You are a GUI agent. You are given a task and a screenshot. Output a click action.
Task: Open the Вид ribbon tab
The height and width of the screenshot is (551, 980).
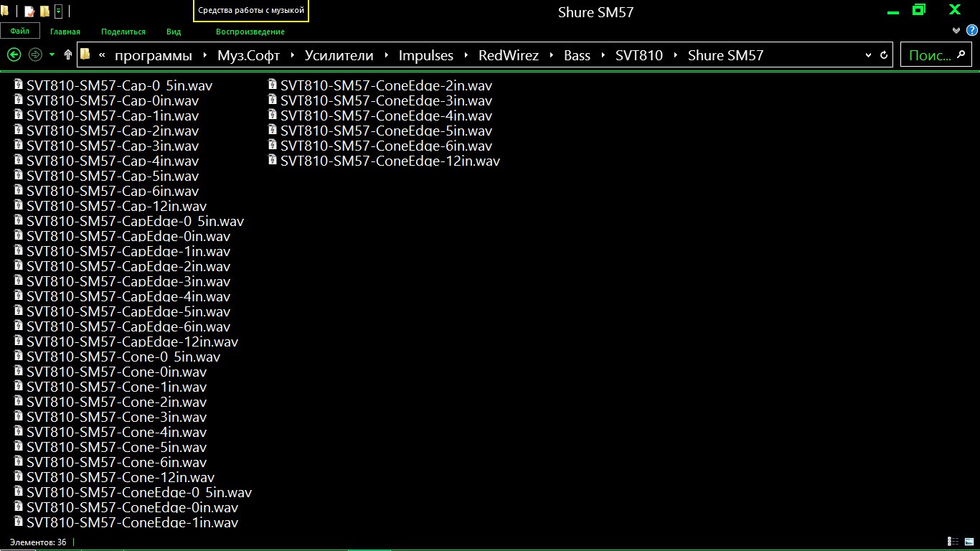174,32
